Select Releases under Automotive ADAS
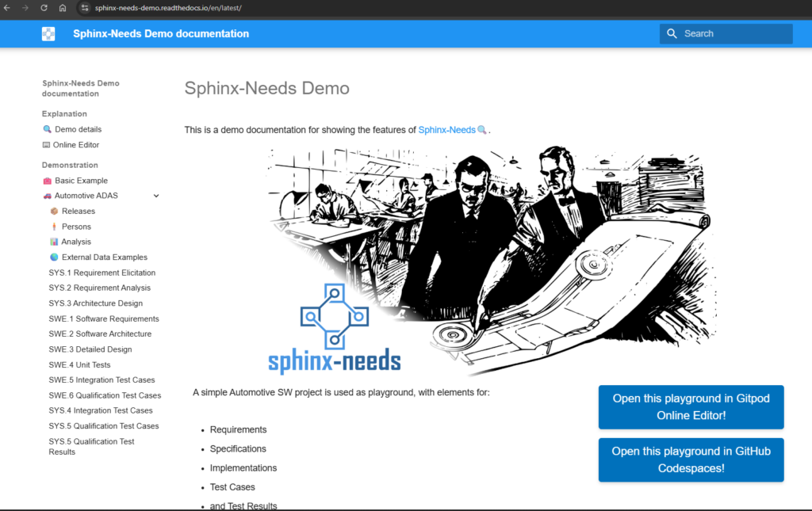The height and width of the screenshot is (511, 812). tap(78, 212)
